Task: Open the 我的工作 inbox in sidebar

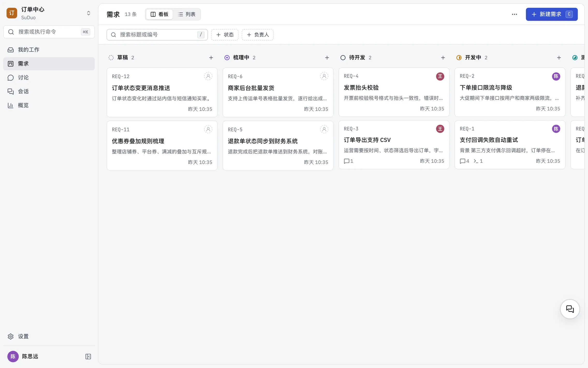Action: [49, 50]
